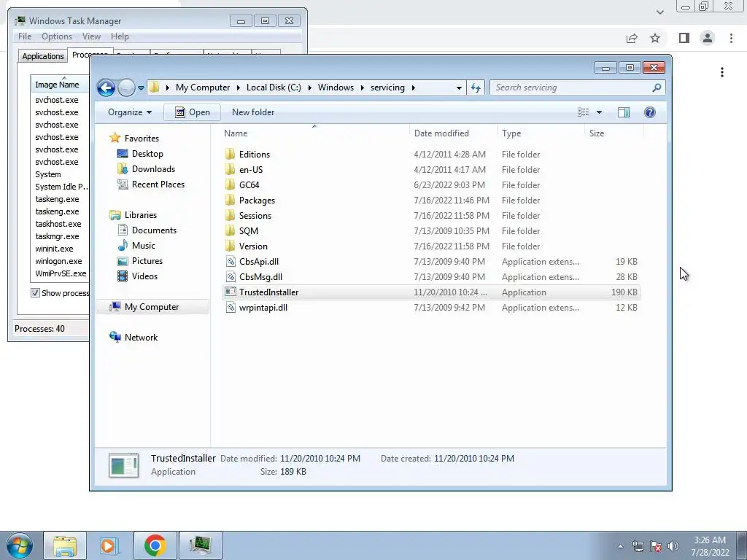This screenshot has width=747, height=560.
Task: Open Music library in navigation pane
Action: (x=144, y=246)
